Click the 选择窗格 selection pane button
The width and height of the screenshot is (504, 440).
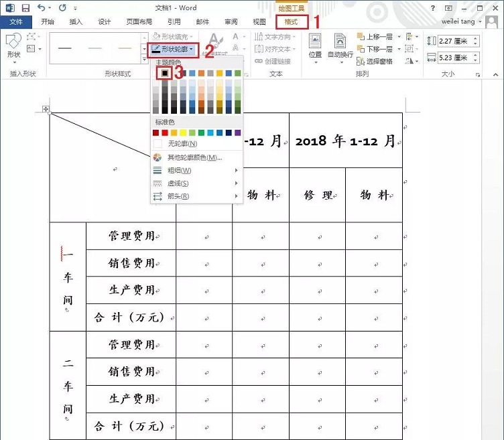click(375, 62)
